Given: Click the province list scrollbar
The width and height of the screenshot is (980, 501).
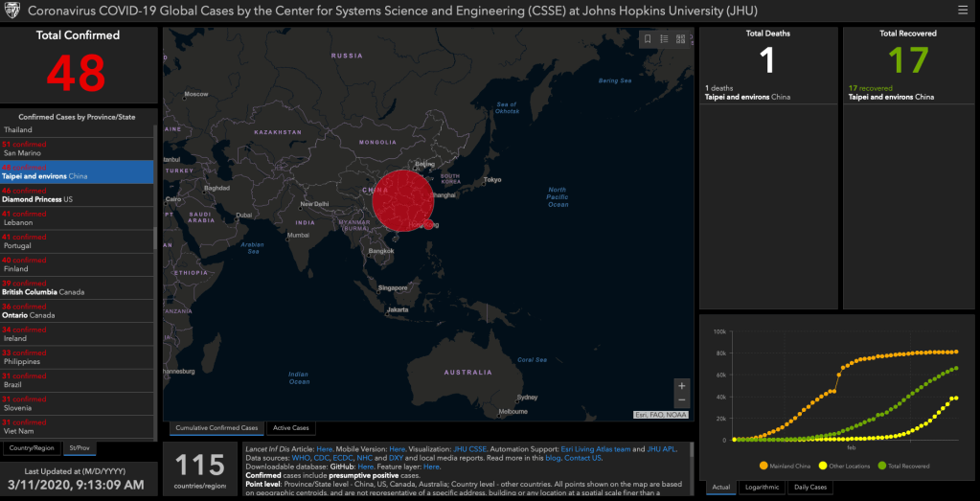Looking at the screenshot, I should (x=156, y=239).
